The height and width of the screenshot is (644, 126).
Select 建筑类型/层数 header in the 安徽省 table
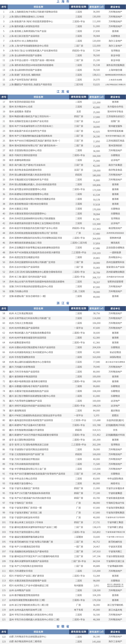point(79,632)
